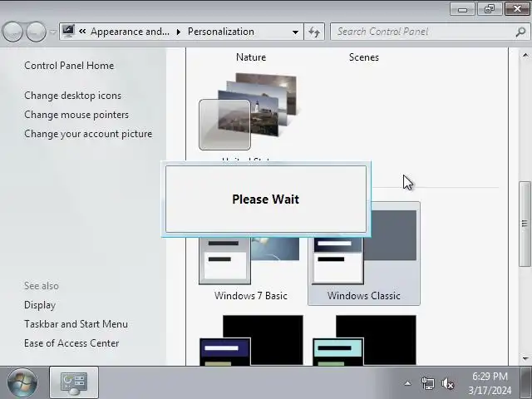
Task: Select the Windows 7 Basic theme
Action: tap(251, 268)
